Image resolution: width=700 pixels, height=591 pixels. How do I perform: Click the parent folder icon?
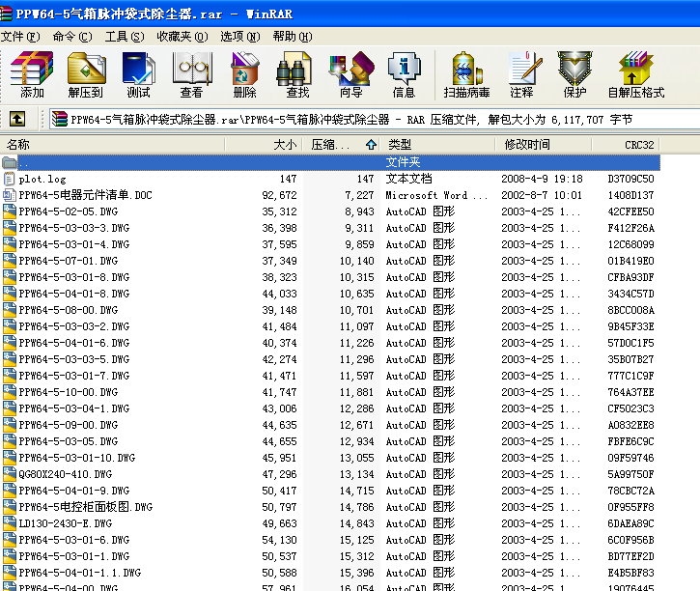[x=9, y=162]
